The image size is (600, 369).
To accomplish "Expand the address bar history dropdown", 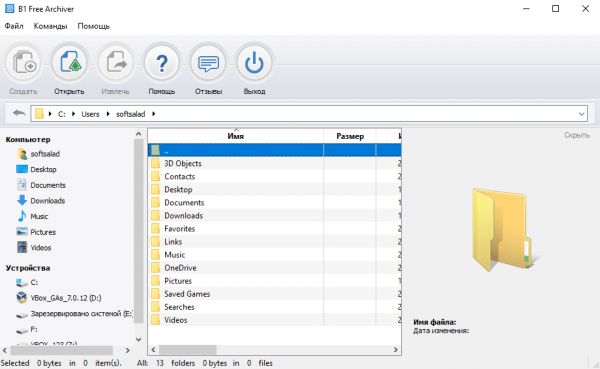I will click(581, 114).
